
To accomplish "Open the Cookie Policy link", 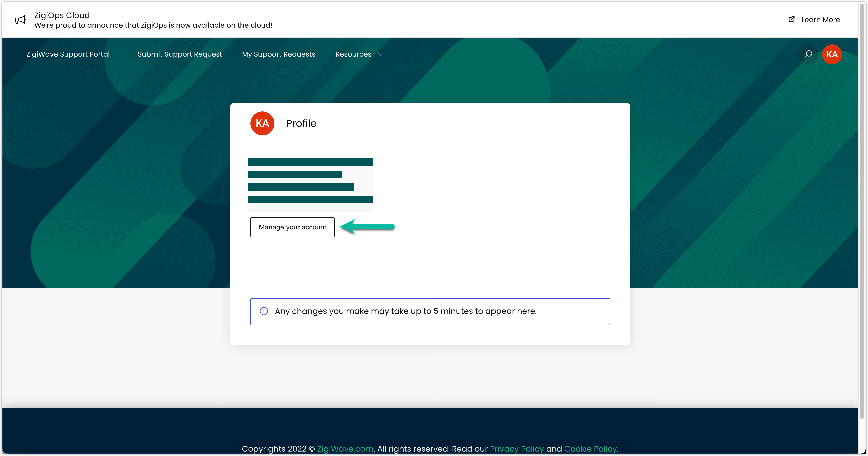I will pos(590,449).
